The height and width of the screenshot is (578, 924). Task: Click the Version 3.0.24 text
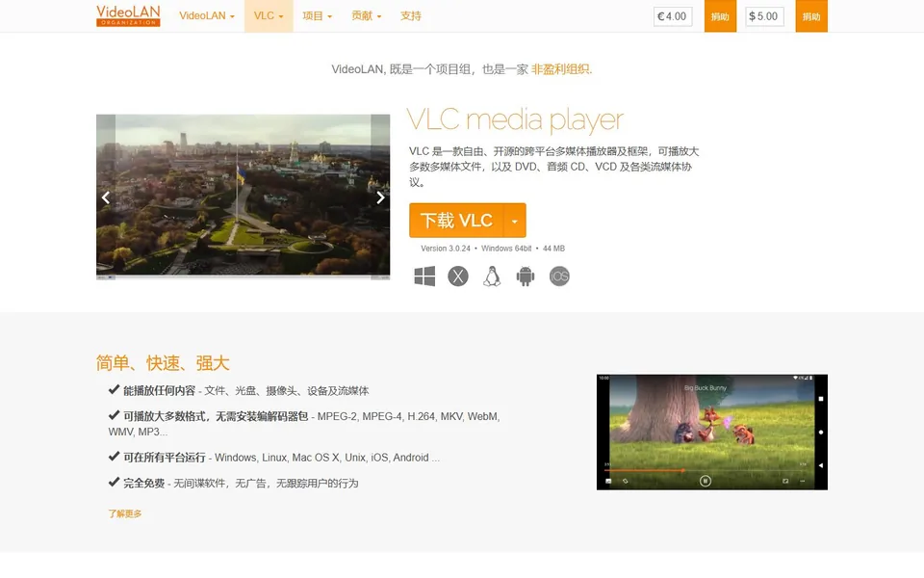[446, 249]
